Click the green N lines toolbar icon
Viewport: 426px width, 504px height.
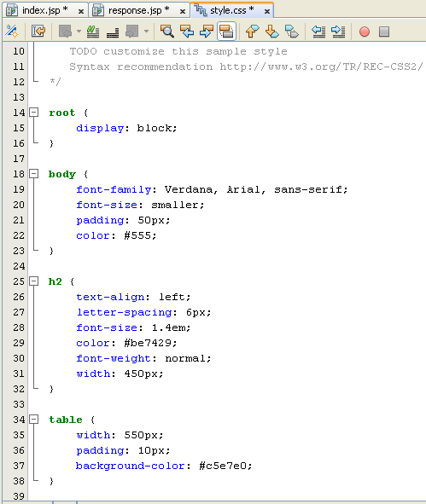point(93,32)
